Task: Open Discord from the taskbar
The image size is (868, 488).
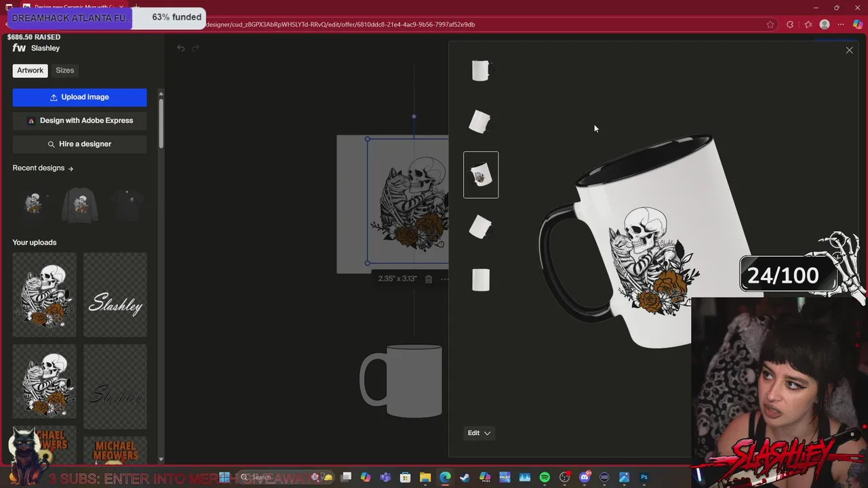Action: coord(585,477)
